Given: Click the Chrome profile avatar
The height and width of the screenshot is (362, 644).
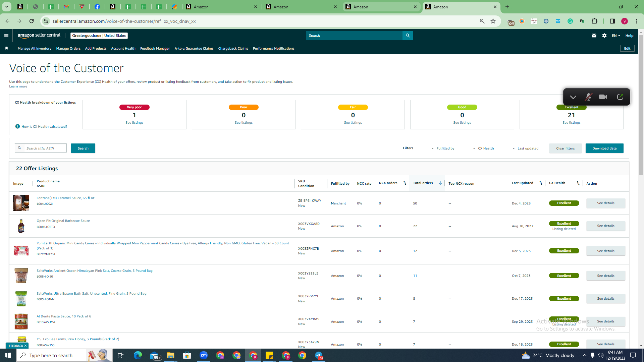Looking at the screenshot, I should point(624,21).
